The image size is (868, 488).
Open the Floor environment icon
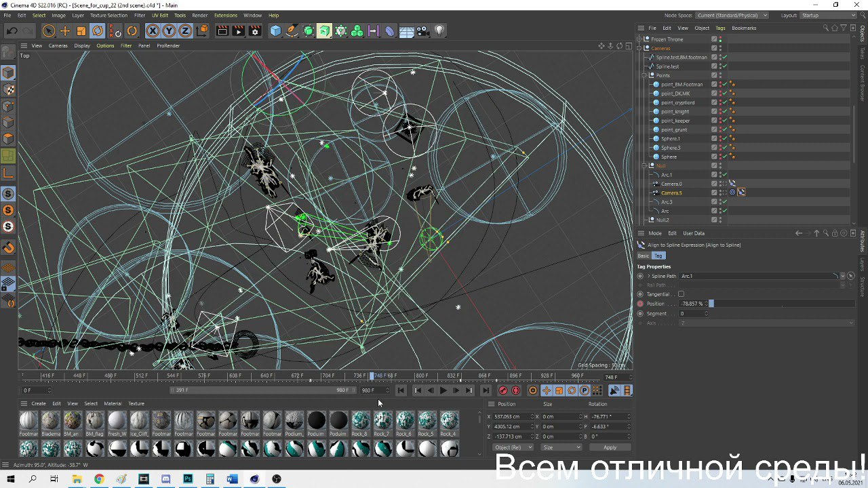point(406,30)
